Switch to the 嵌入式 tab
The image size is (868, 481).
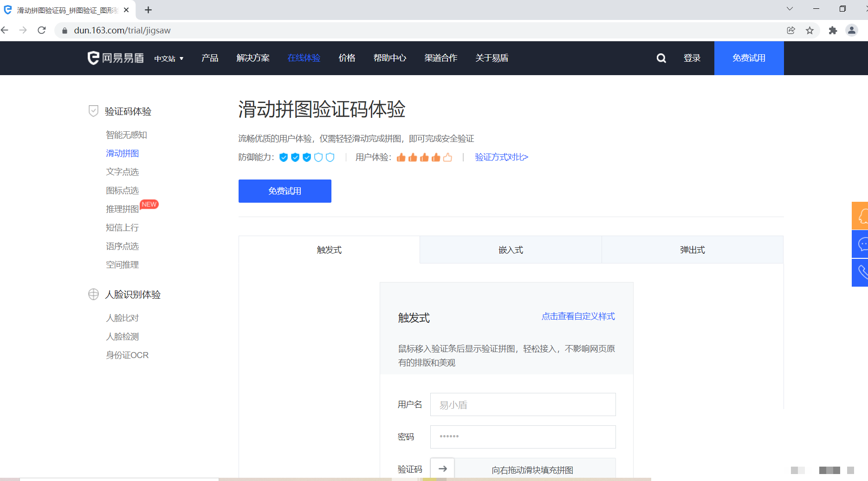[x=510, y=250]
